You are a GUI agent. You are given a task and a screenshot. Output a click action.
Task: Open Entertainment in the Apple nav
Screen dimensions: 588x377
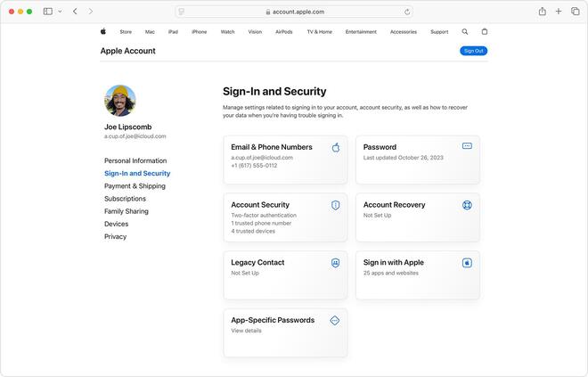click(x=361, y=32)
